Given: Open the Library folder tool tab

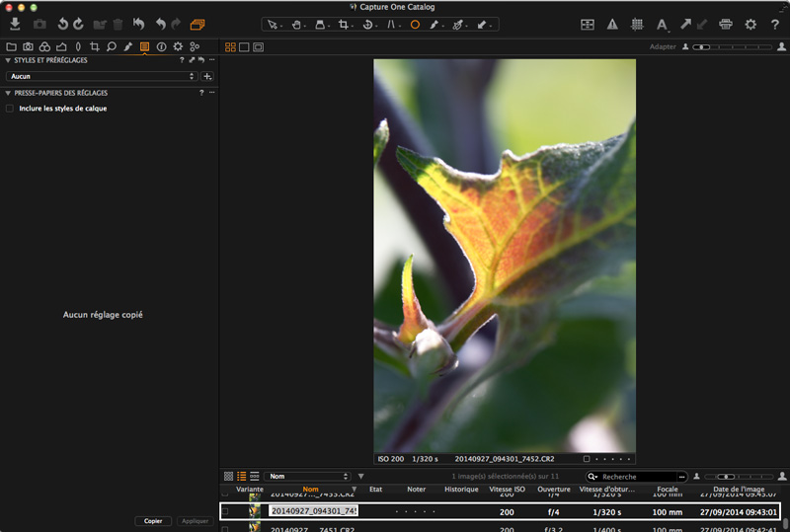Looking at the screenshot, I should point(11,46).
